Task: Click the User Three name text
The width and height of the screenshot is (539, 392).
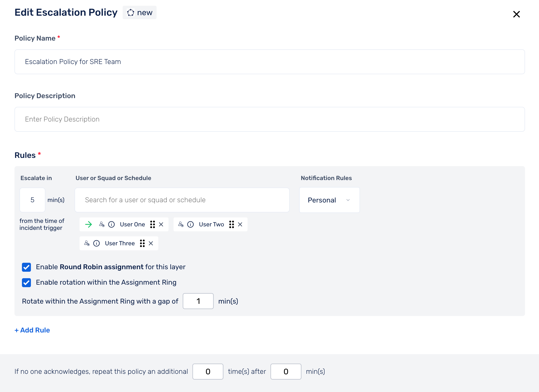Action: click(120, 243)
